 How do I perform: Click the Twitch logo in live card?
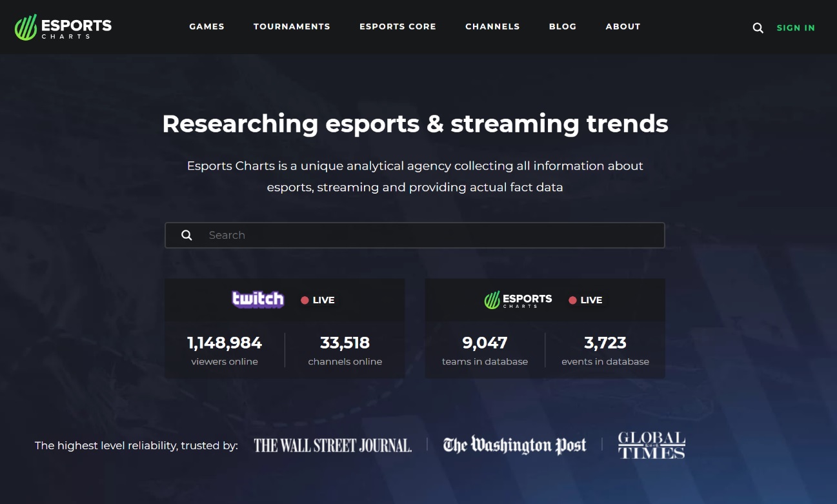[258, 299]
